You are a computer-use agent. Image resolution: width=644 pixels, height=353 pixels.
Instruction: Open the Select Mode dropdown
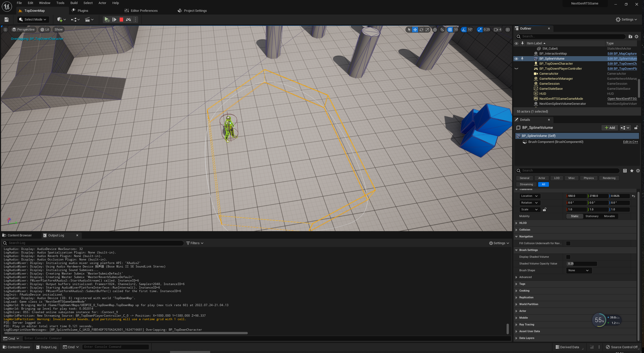click(33, 20)
